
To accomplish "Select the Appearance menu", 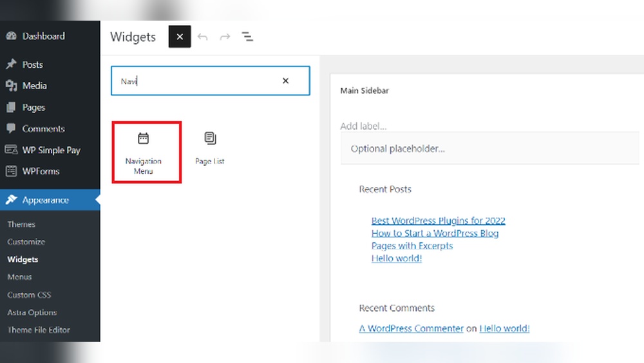I will (x=50, y=200).
